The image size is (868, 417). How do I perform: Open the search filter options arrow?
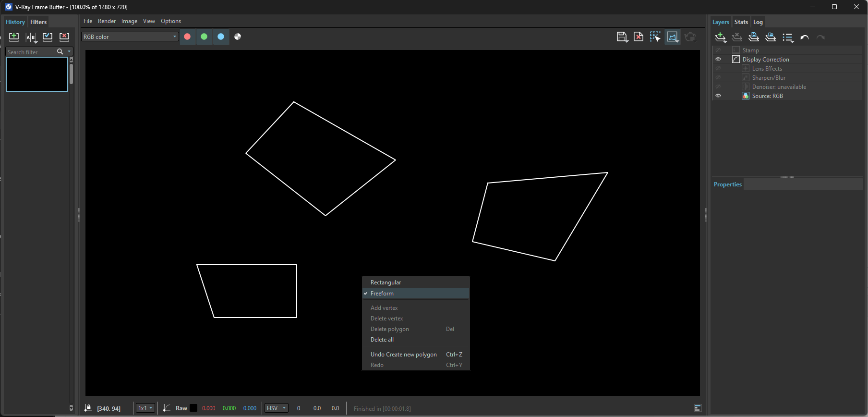point(69,51)
